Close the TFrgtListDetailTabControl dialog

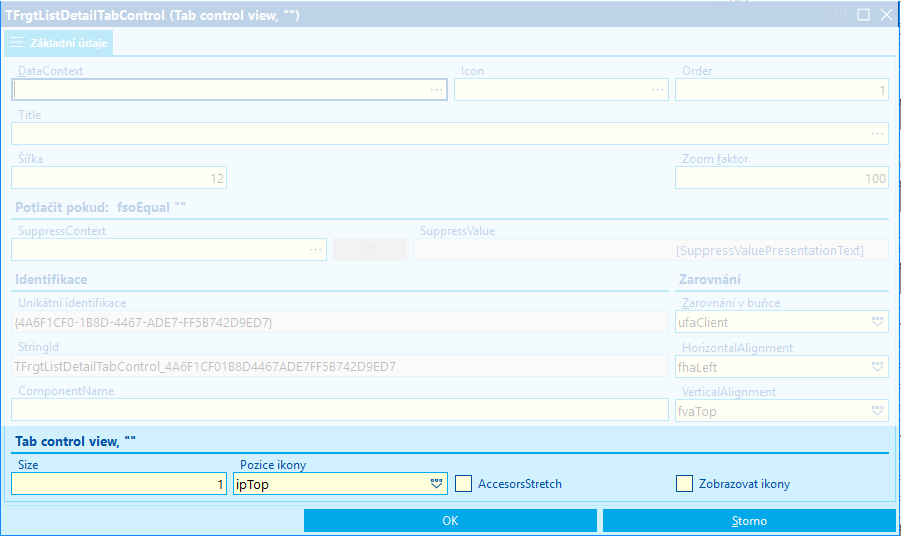click(886, 15)
